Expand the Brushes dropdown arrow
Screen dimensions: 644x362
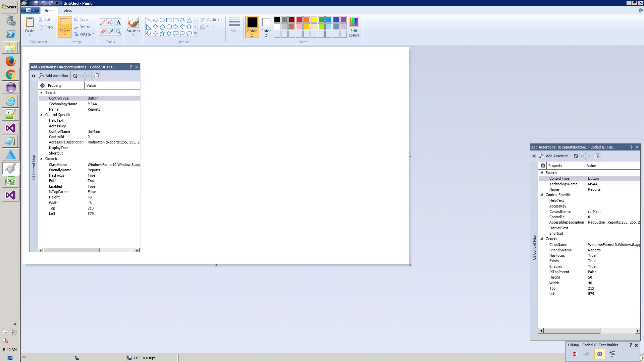point(133,35)
